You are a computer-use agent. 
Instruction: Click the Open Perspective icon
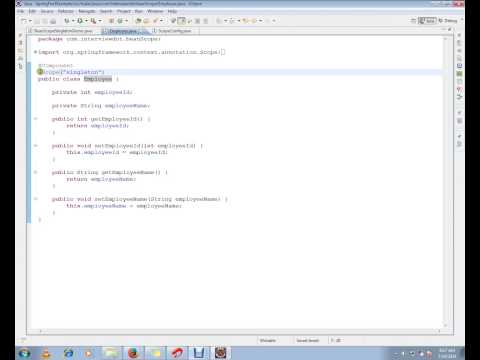(x=413, y=21)
